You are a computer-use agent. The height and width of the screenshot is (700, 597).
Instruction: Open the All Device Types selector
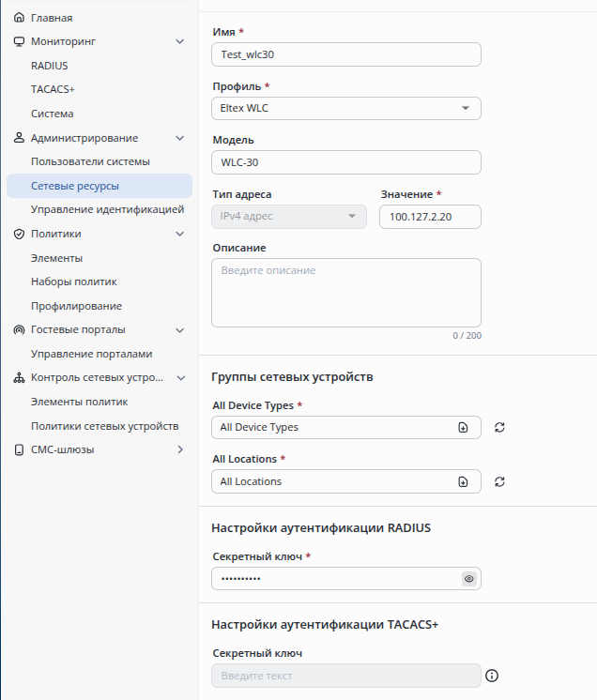(x=463, y=428)
